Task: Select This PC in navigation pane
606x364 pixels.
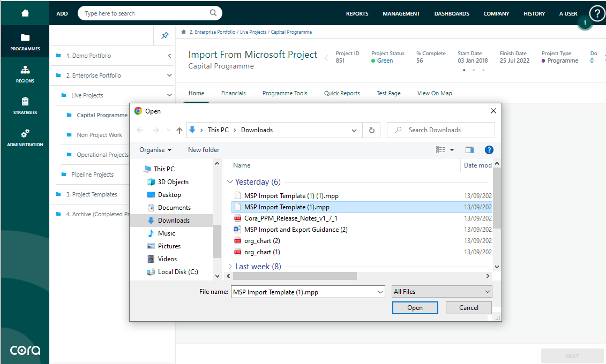Action: [x=164, y=169]
